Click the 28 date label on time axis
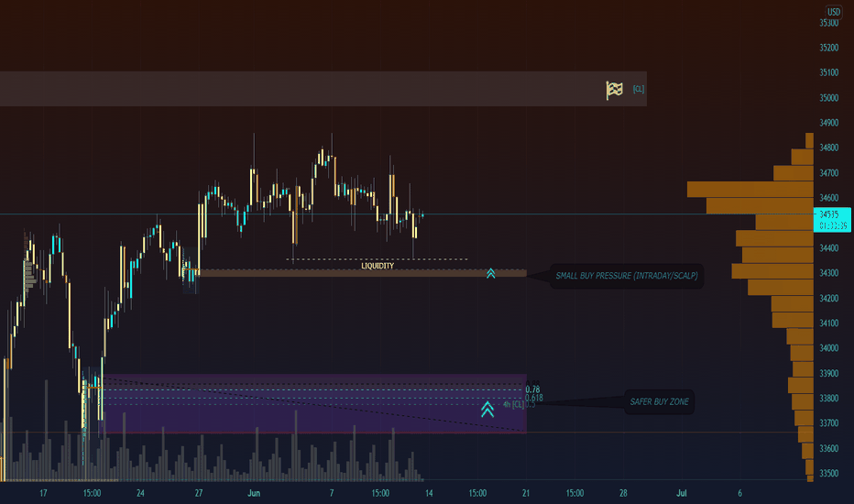The height and width of the screenshot is (504, 854). coord(623,493)
